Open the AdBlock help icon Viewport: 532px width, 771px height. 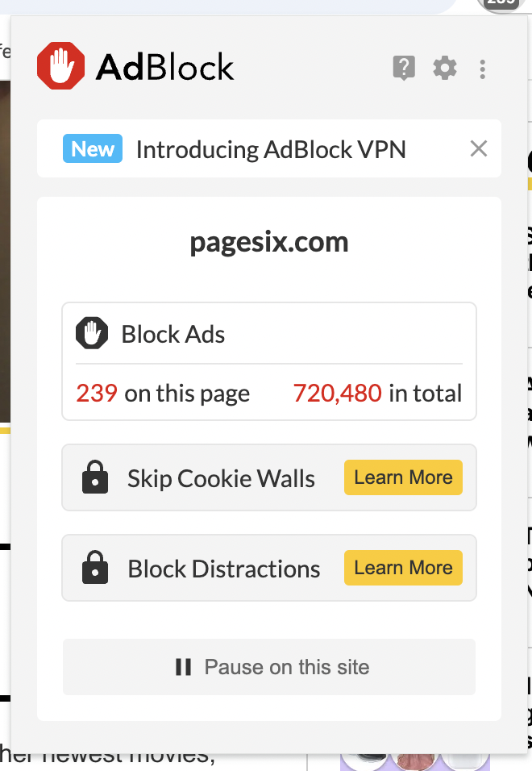[x=404, y=68]
